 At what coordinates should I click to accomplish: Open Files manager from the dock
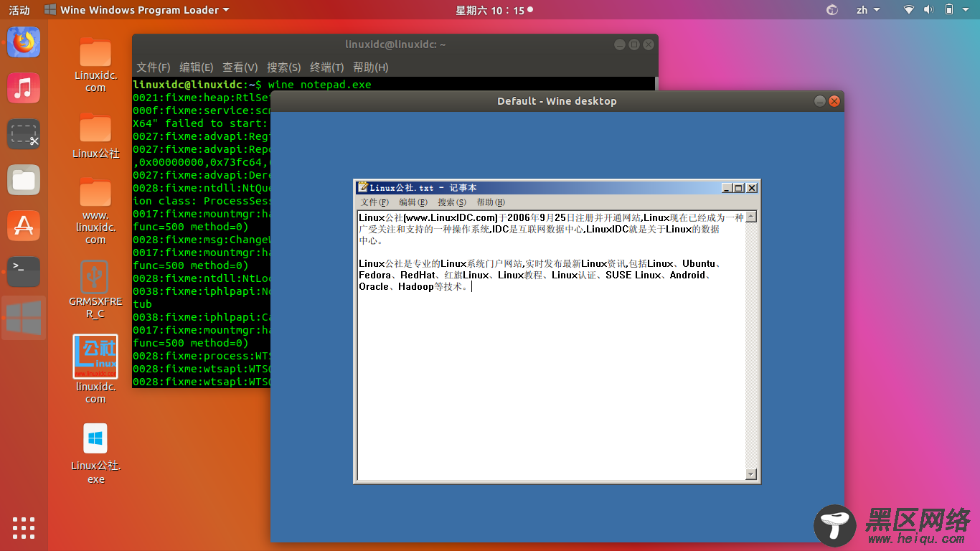point(24,180)
